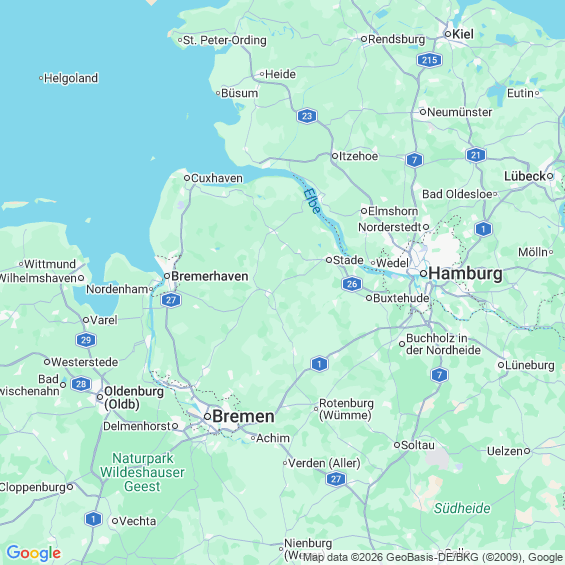565x565 pixels.
Task: Click the A 29 shield near Varel
Action: pyautogui.click(x=86, y=340)
